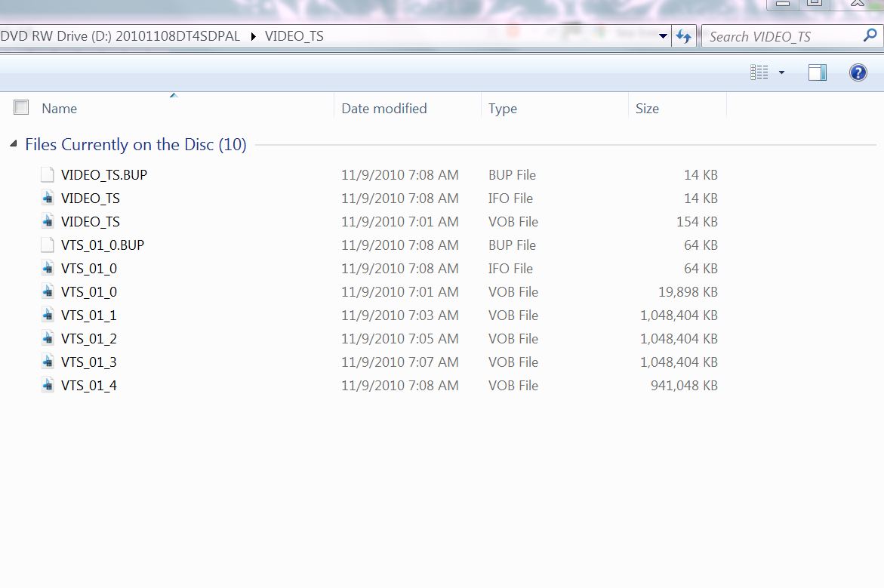Click the VTS_01_1 file icon
The width and height of the screenshot is (884, 588).
(x=48, y=316)
